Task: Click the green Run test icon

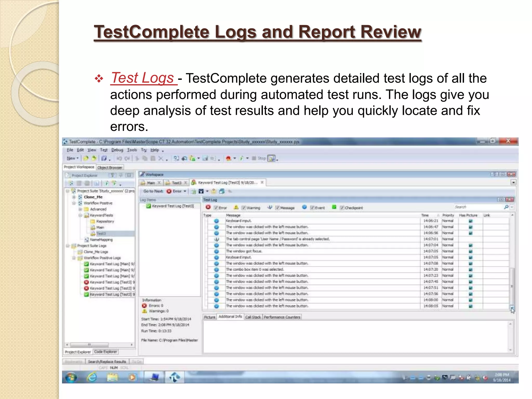Action: pos(242,158)
